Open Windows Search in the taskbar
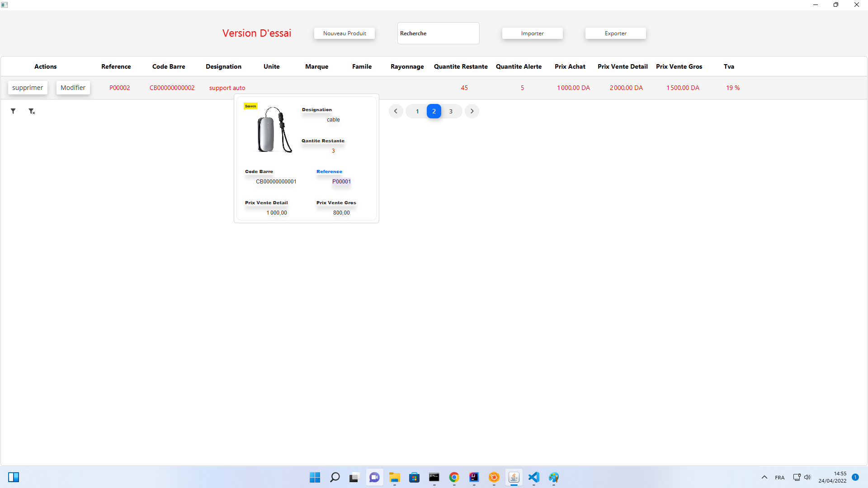Viewport: 868px width, 488px height. pyautogui.click(x=335, y=477)
